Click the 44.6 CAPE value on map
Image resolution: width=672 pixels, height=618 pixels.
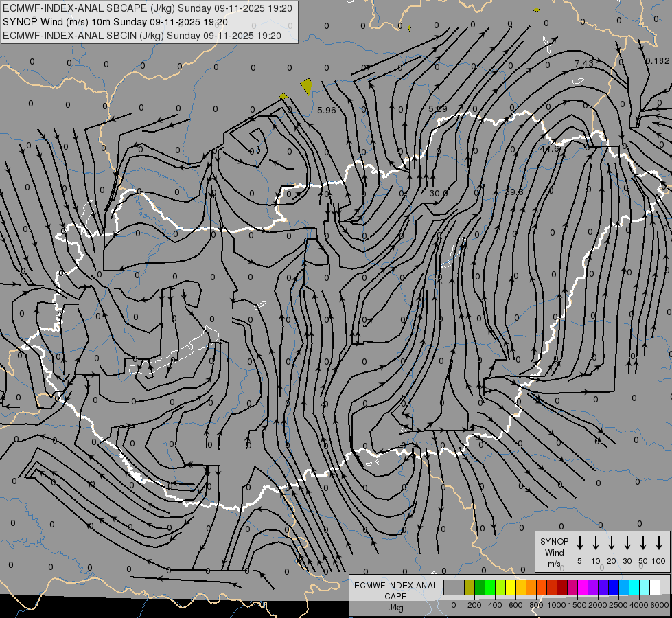(x=550, y=149)
